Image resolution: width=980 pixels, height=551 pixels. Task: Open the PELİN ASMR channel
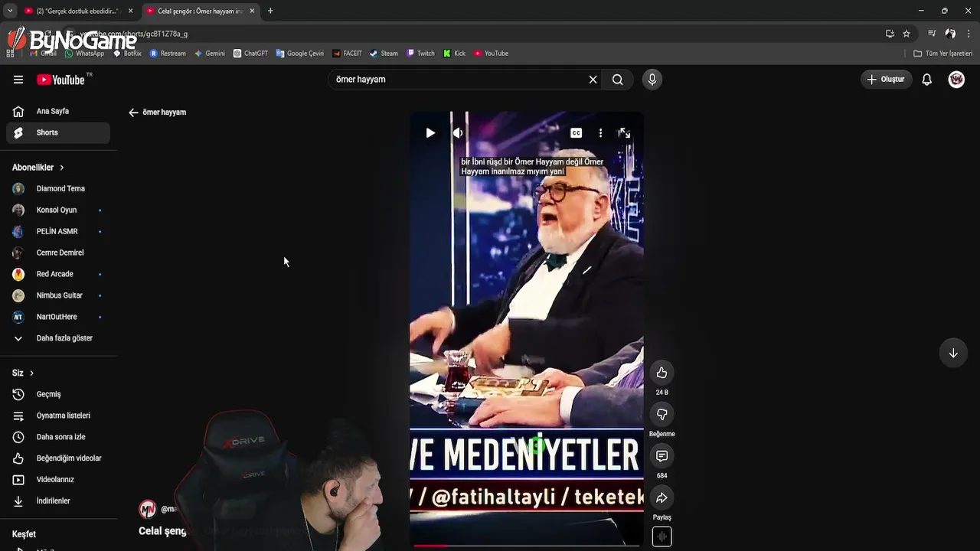(x=57, y=232)
